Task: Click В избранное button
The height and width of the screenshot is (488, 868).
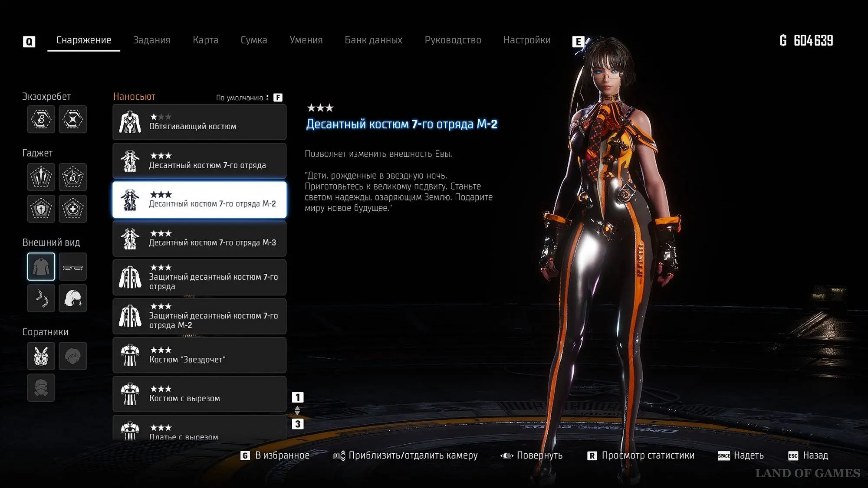Action: [282, 455]
